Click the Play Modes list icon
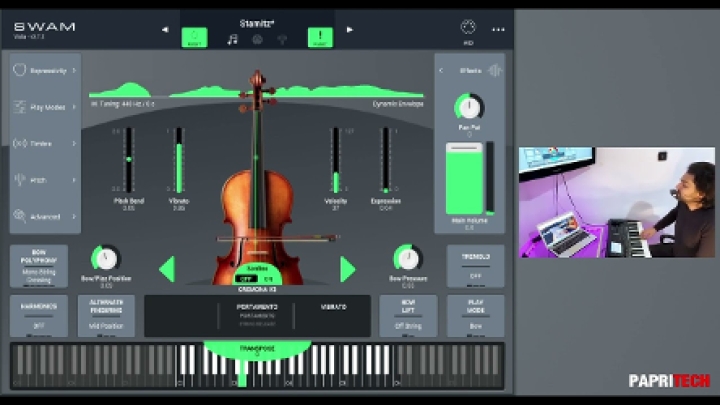 pyautogui.click(x=19, y=107)
